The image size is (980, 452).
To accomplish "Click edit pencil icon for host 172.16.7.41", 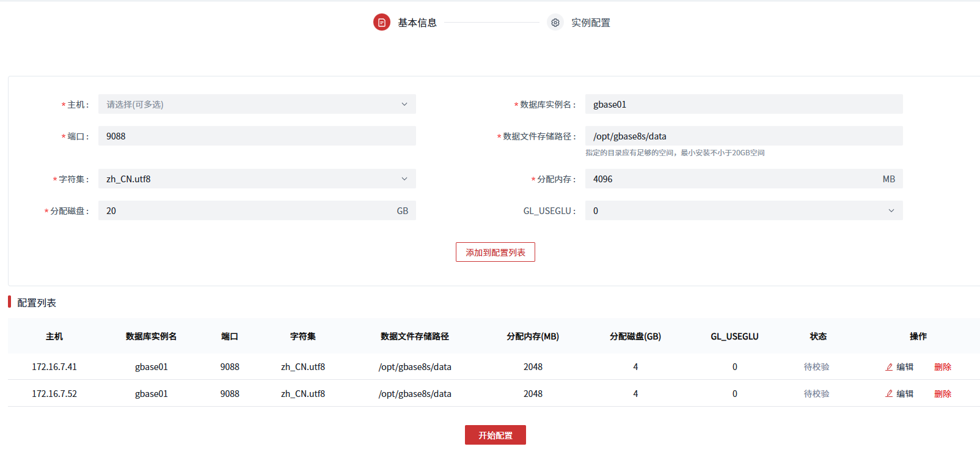I will pos(890,367).
